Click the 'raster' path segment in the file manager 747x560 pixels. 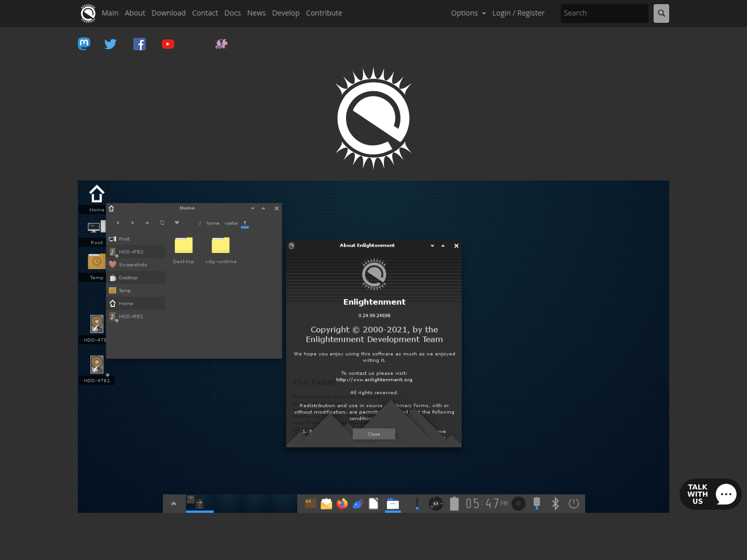pyautogui.click(x=231, y=223)
